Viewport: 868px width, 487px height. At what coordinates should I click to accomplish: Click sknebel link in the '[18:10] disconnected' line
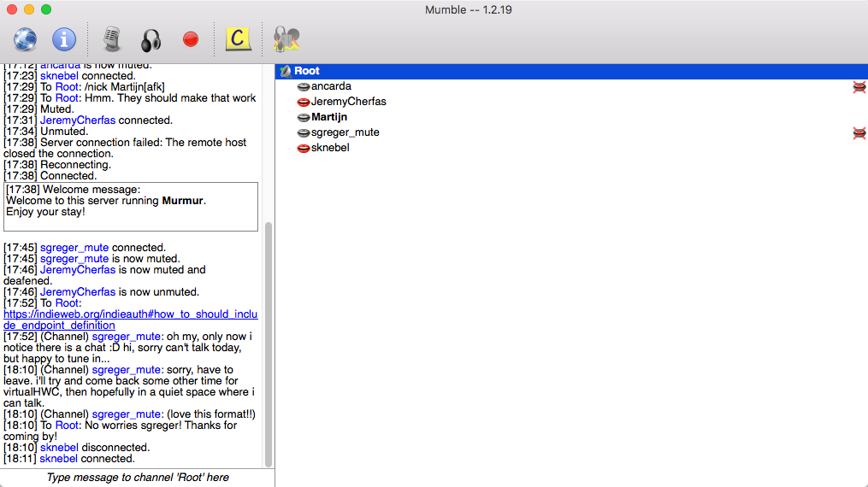point(59,448)
